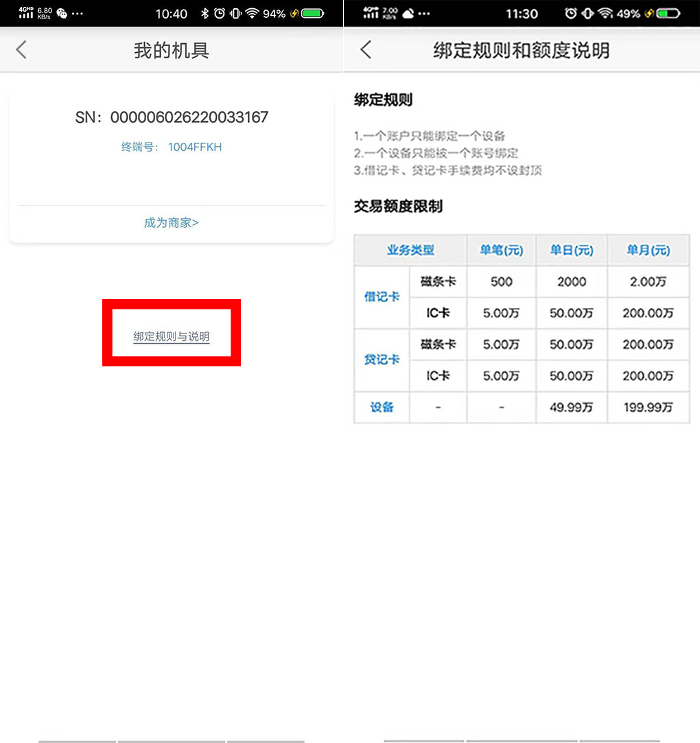The image size is (700, 743).
Task: Tap the alarm clock icon in left status bar
Action: [220, 13]
